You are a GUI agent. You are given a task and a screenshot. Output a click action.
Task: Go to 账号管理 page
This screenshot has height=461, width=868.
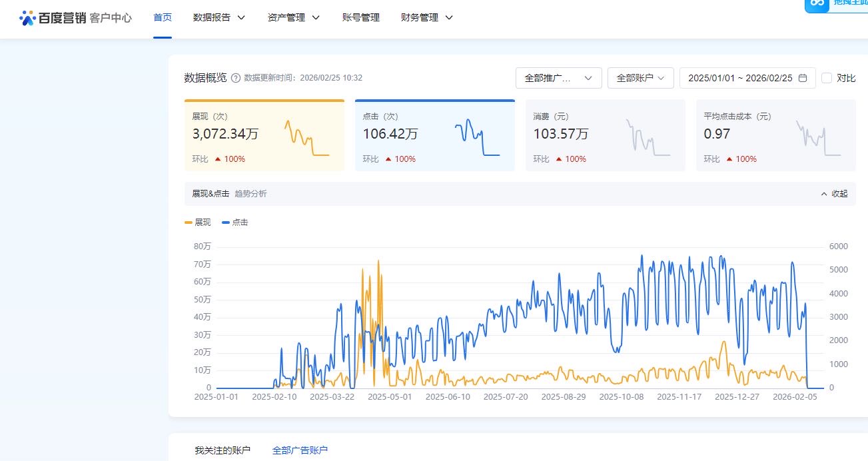pos(360,18)
